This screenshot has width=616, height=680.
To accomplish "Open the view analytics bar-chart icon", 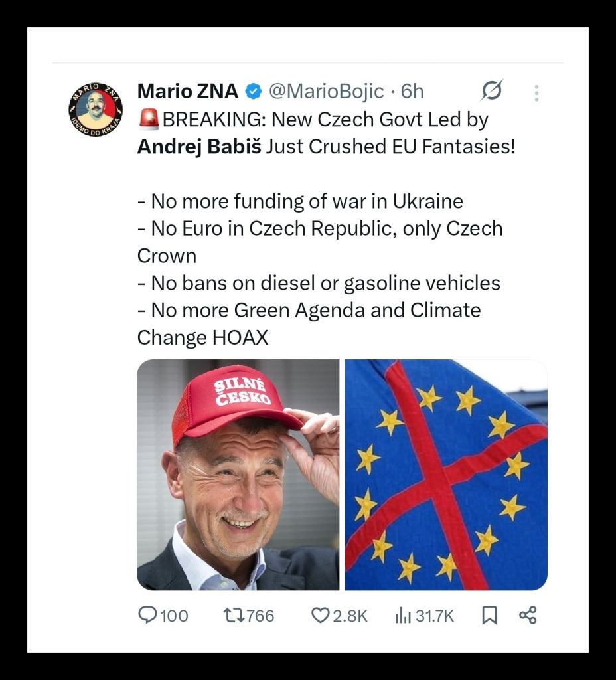I will point(402,616).
